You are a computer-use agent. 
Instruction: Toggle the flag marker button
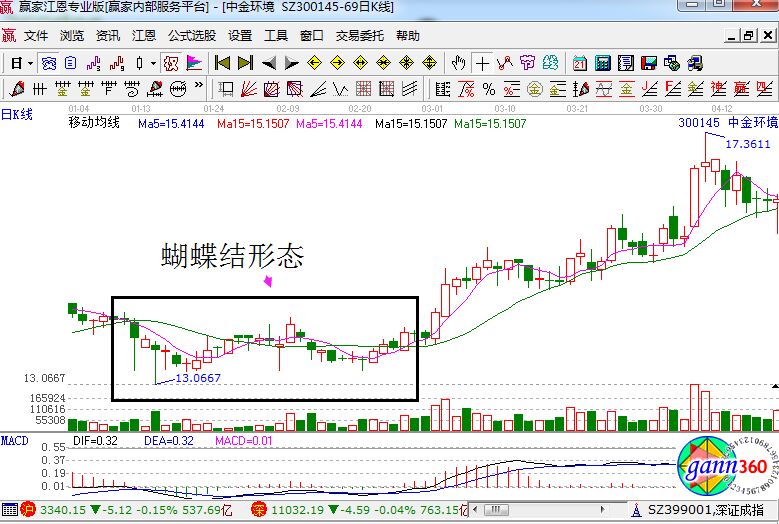194,63
